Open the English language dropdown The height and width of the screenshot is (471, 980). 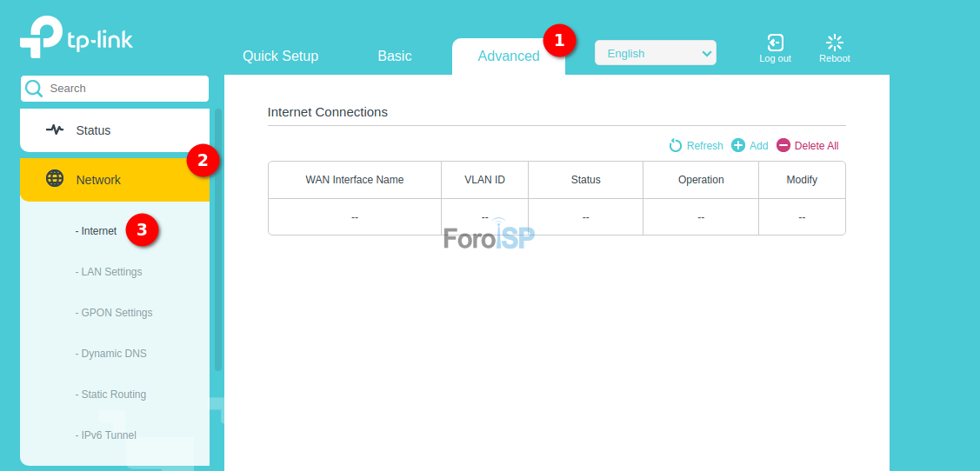click(x=655, y=53)
